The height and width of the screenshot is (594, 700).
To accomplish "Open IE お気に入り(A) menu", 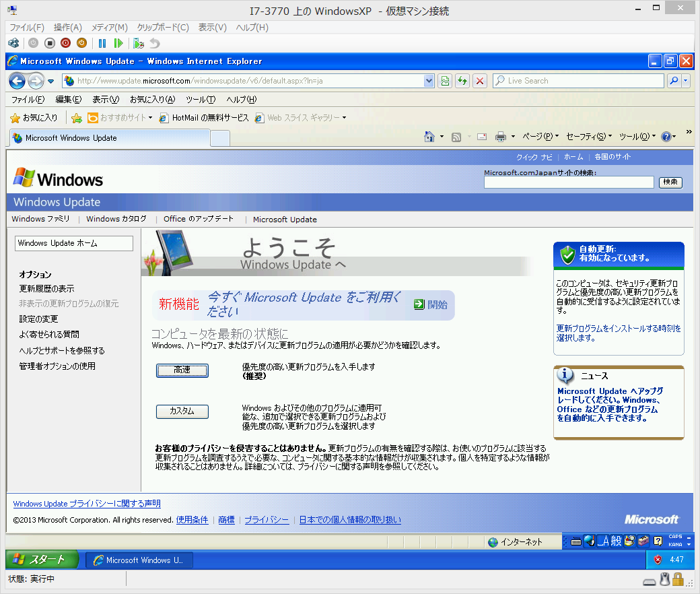I will [x=153, y=100].
